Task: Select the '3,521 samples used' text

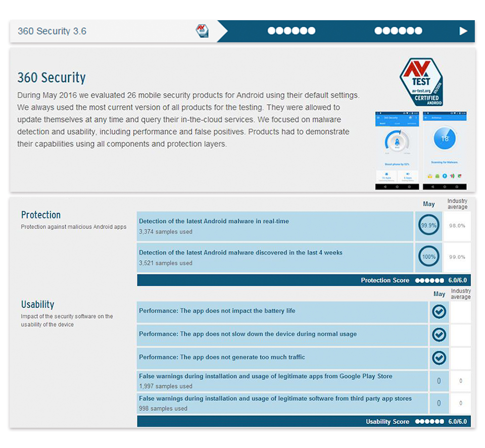Action: click(x=166, y=263)
